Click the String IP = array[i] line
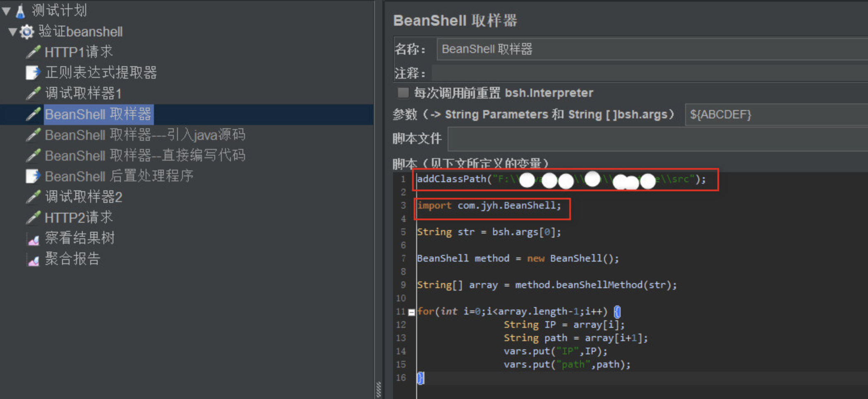 click(x=564, y=325)
